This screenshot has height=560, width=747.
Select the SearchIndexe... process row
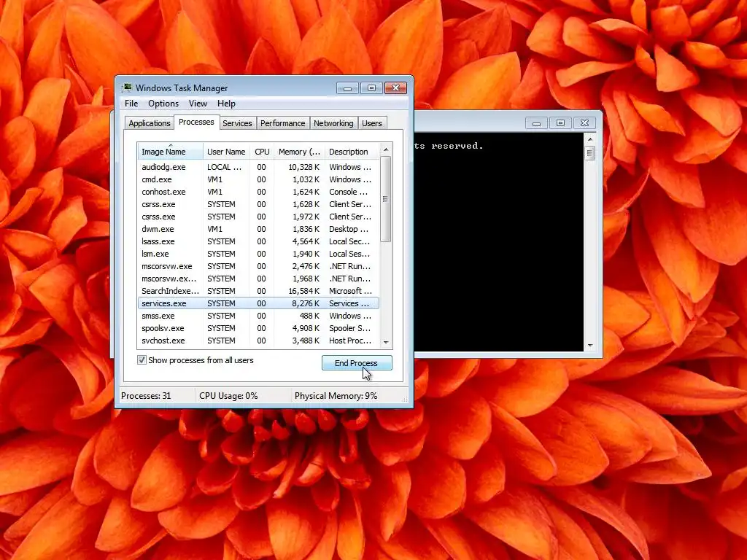[258, 291]
